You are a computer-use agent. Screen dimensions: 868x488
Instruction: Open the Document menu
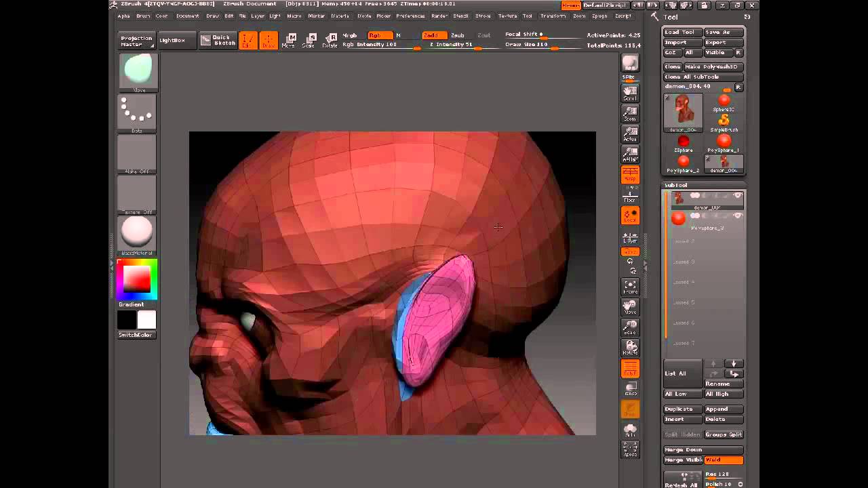pyautogui.click(x=188, y=16)
